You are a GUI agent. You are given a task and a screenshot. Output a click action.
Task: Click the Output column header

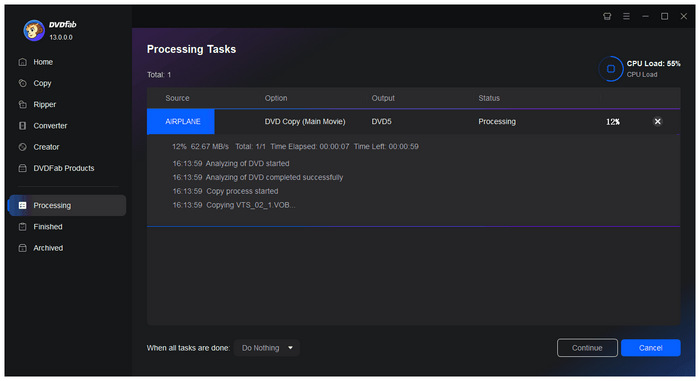tap(383, 98)
